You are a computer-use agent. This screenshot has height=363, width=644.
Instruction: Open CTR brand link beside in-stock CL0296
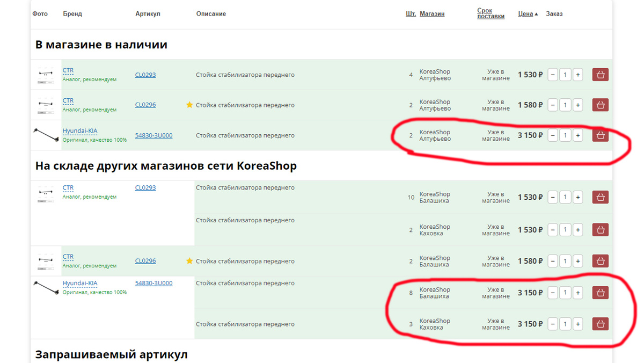click(x=68, y=100)
